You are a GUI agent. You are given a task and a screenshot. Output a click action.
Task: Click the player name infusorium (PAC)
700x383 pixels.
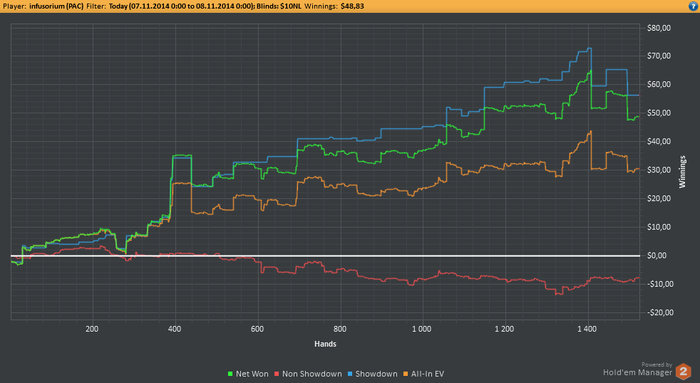[x=56, y=6]
